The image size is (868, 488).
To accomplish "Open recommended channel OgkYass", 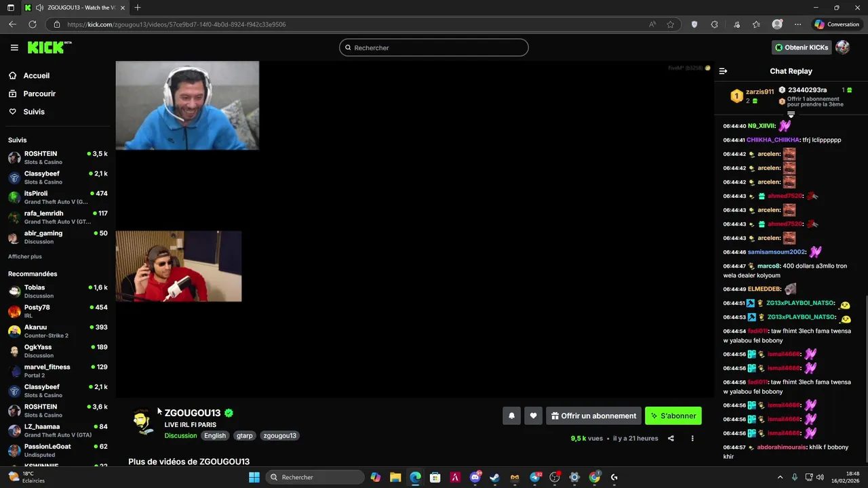I will [x=58, y=351].
